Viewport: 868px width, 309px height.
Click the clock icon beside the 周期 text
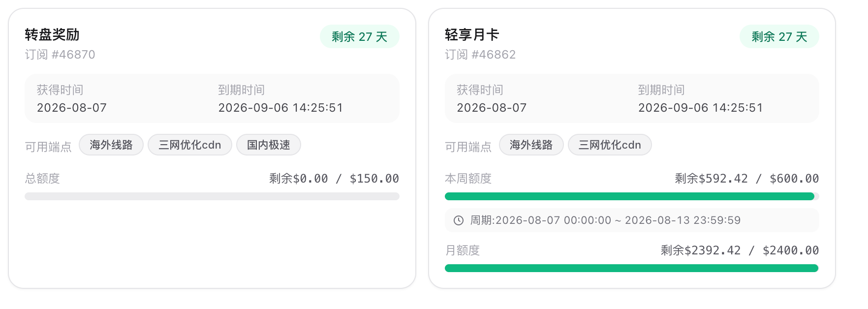coord(458,220)
